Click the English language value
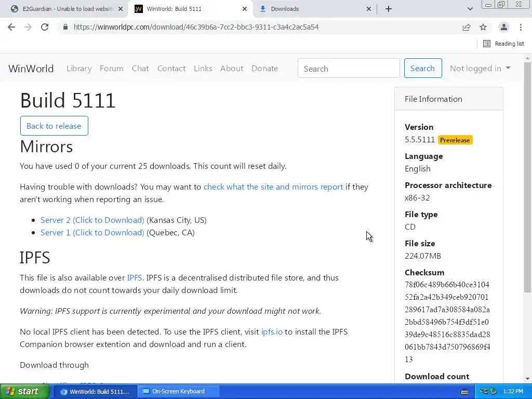This screenshot has width=532, height=399. (x=418, y=169)
